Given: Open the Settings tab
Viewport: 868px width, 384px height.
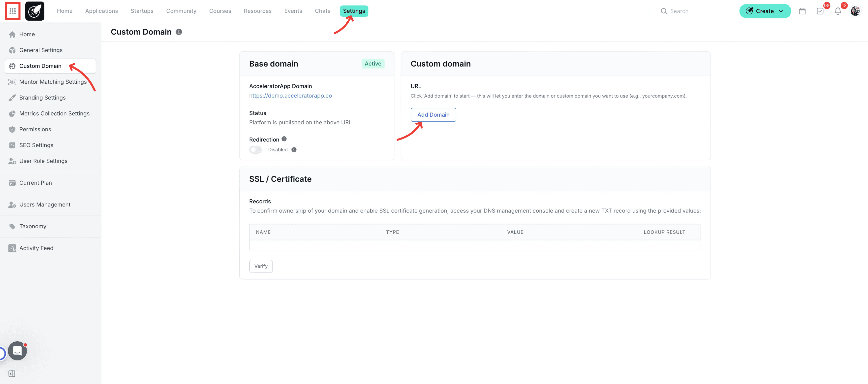Looking at the screenshot, I should tap(354, 11).
